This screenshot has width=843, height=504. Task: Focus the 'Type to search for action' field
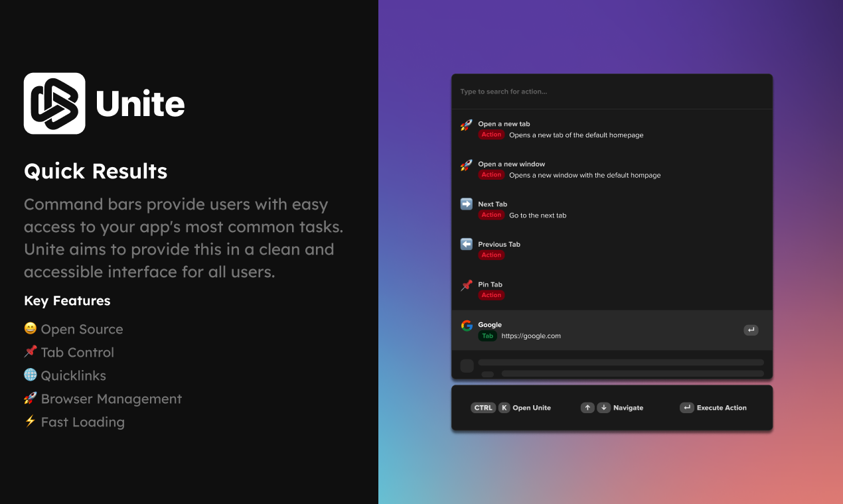click(x=612, y=92)
